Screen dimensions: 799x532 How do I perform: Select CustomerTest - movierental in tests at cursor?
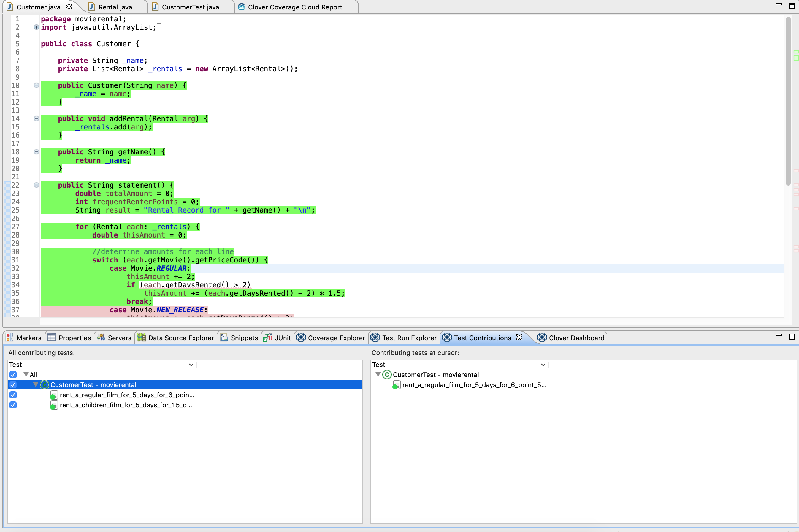tap(436, 375)
